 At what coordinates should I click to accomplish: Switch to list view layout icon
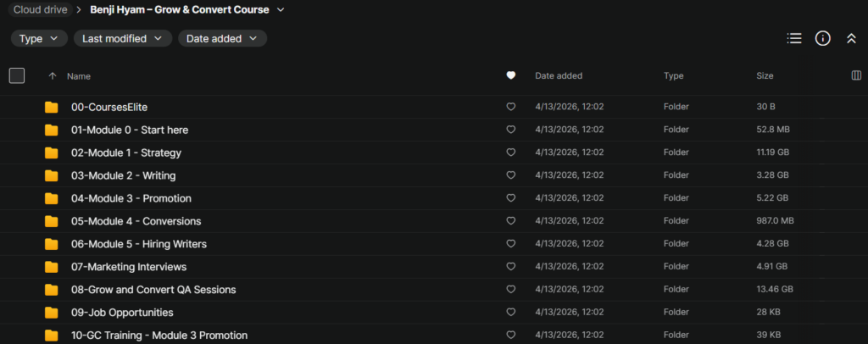(794, 38)
